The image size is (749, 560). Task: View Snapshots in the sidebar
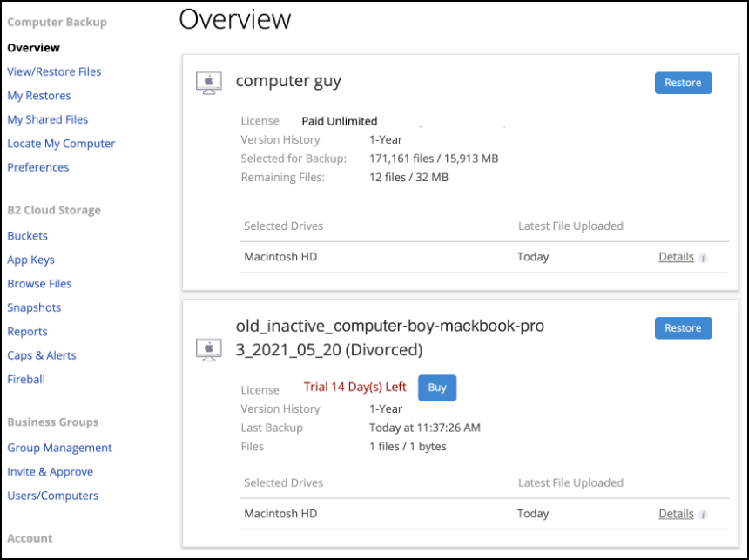pos(34,307)
